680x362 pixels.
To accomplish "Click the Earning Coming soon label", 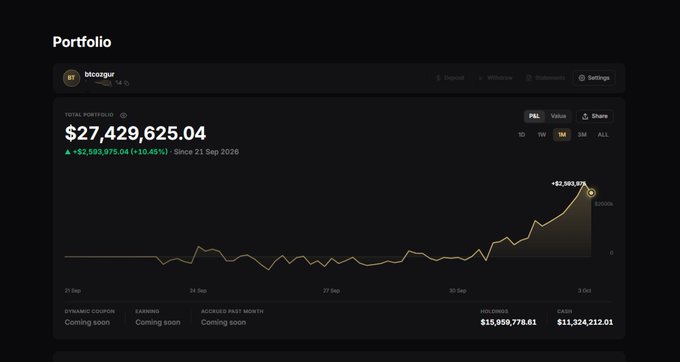I will coord(157,322).
